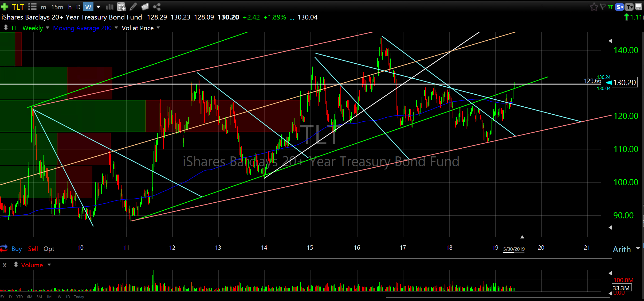Click the YTD range shortcut at bottom
The image size is (644, 301).
point(19,297)
